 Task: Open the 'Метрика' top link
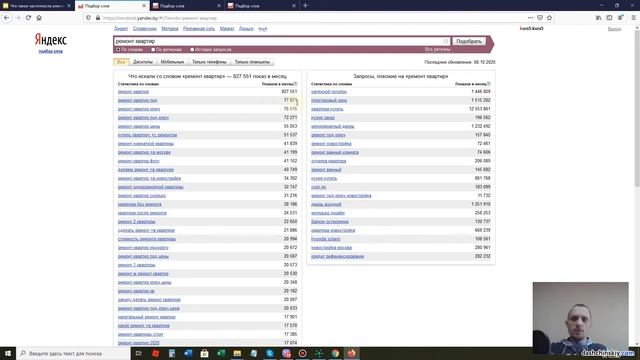170,29
